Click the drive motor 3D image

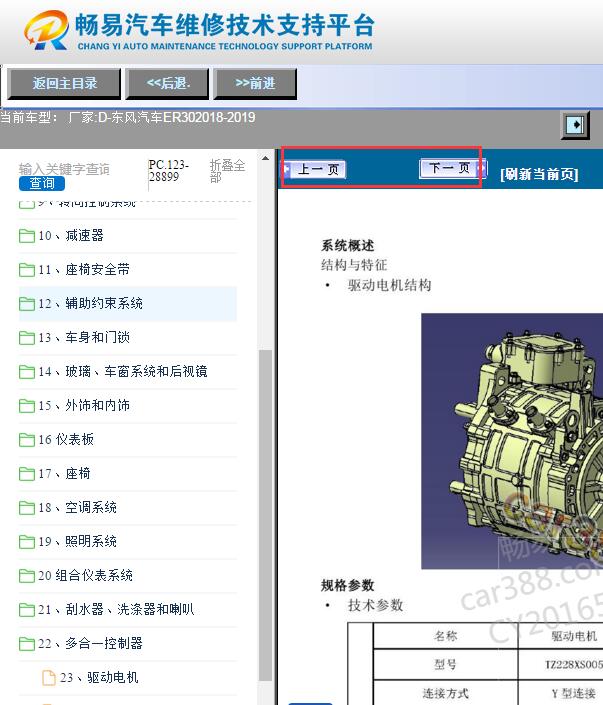point(512,441)
